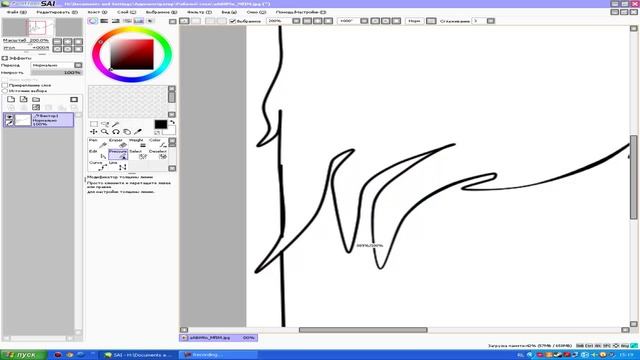Click the layer opacity slider
The image size is (640, 360).
[57, 73]
